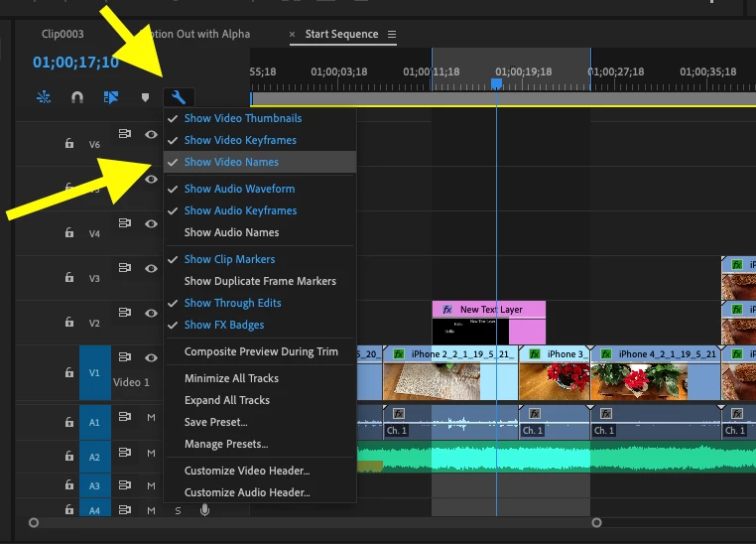The height and width of the screenshot is (544, 756).
Task: Click right handle of timeline zoom scrollbar
Action: (596, 522)
